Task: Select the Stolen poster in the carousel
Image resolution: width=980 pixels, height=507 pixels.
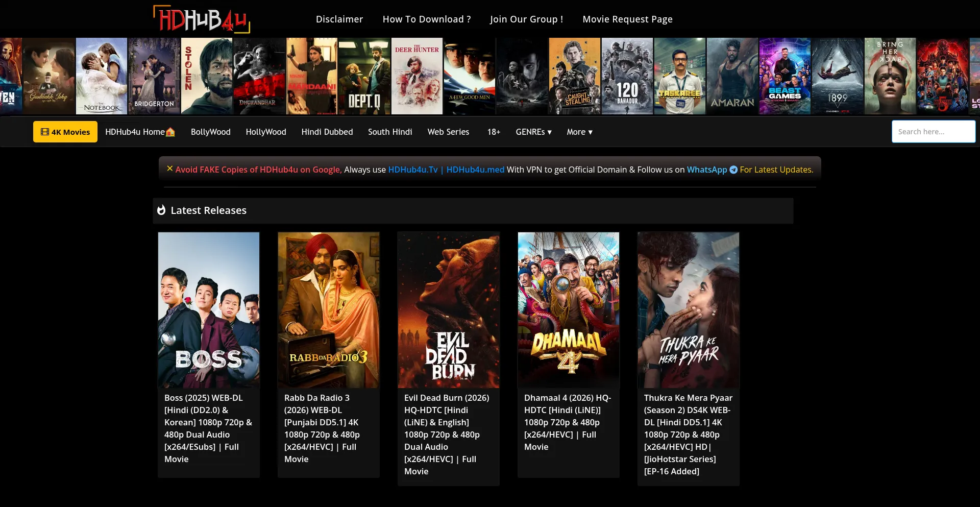Action: pos(207,76)
